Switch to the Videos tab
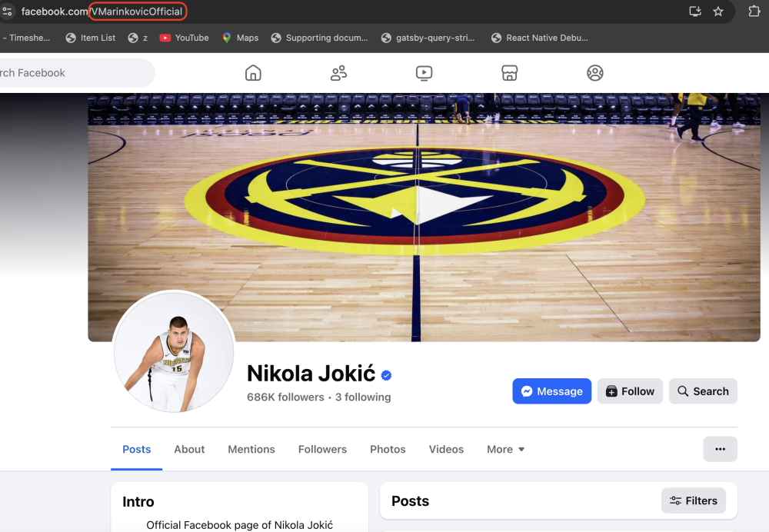This screenshot has width=769, height=532. [446, 449]
